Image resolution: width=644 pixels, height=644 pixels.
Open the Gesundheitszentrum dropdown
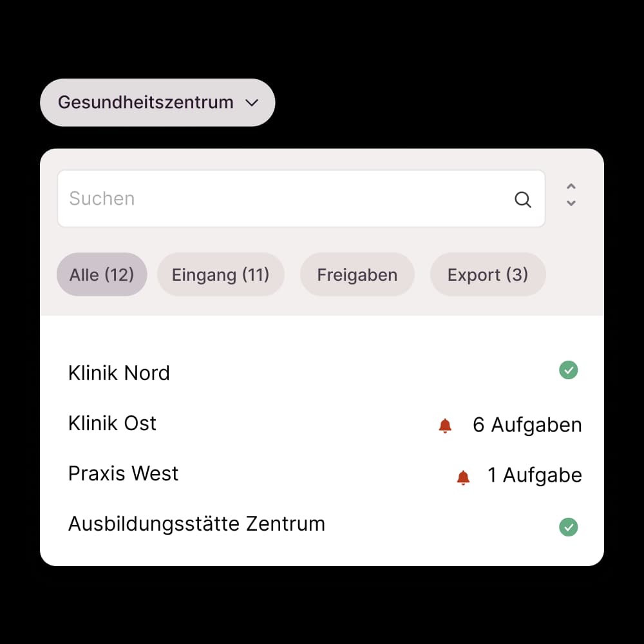tap(146, 102)
